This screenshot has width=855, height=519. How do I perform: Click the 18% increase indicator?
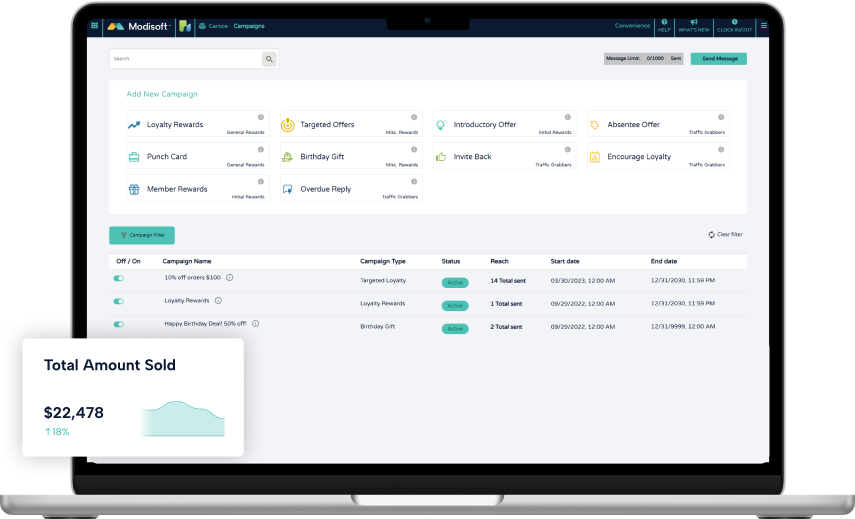pyautogui.click(x=57, y=432)
